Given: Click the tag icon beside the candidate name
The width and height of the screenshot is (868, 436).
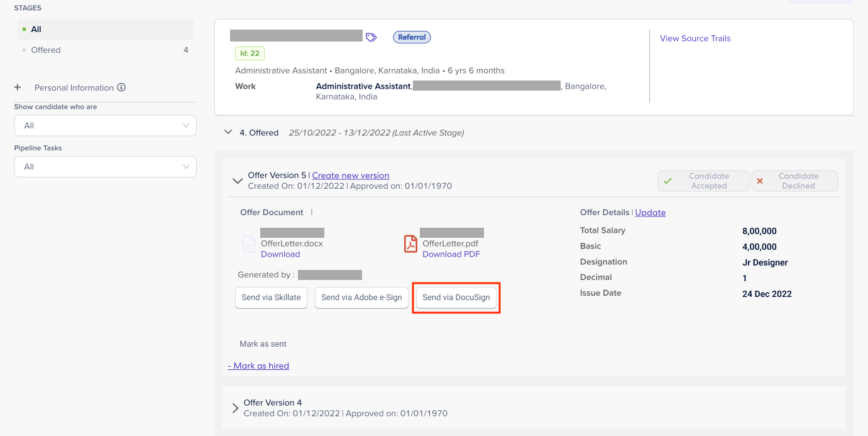Looking at the screenshot, I should (x=371, y=36).
